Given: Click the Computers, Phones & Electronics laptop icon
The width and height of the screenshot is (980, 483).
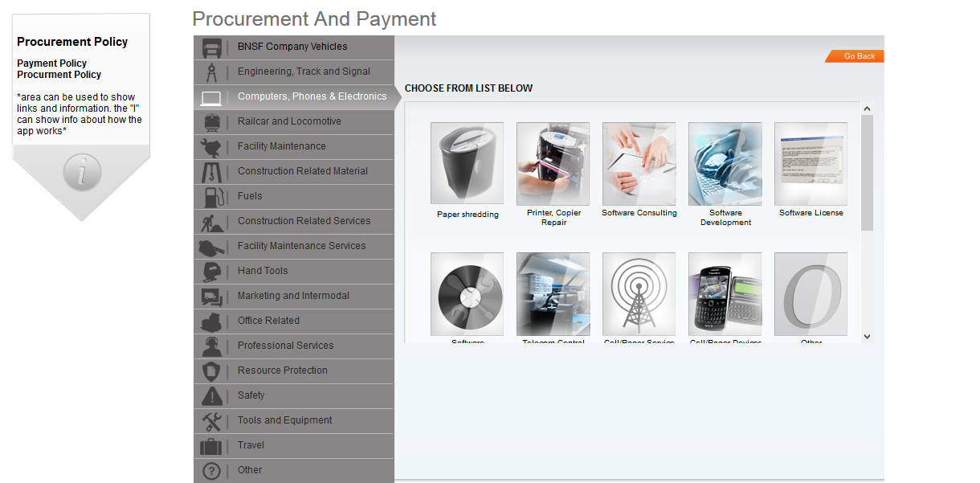Looking at the screenshot, I should (x=211, y=98).
